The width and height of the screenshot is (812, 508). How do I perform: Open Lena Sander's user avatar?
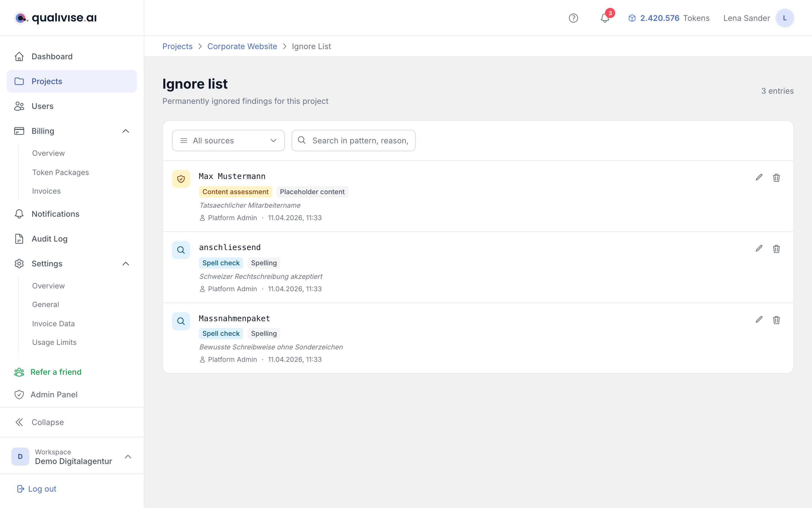(x=784, y=18)
